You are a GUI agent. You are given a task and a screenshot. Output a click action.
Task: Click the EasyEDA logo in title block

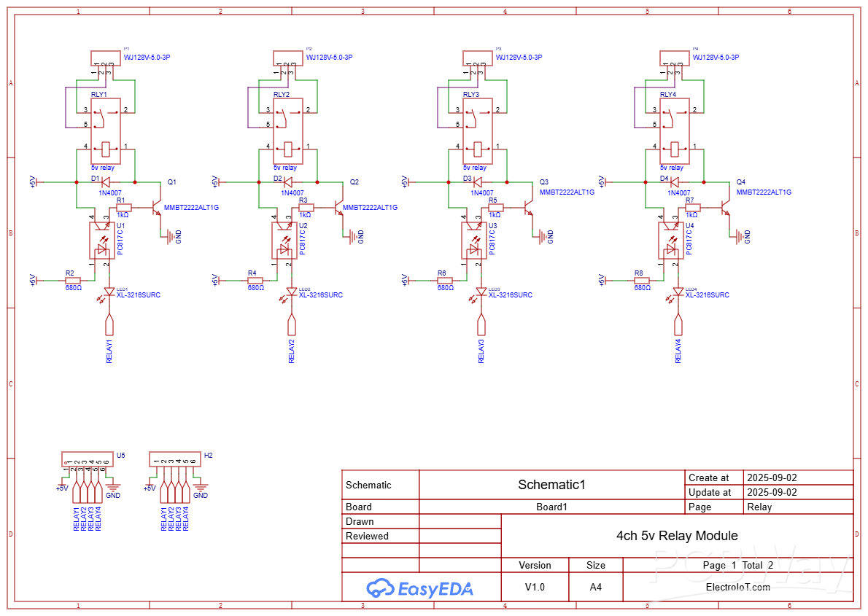point(420,588)
